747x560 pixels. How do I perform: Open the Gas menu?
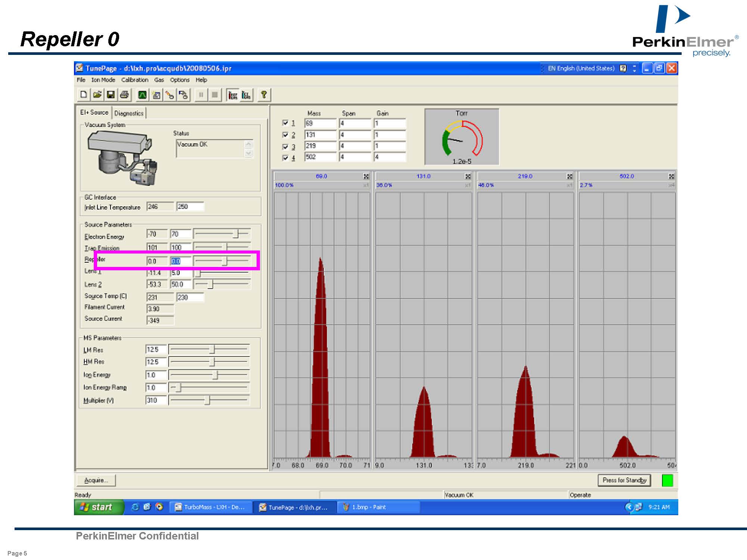pos(159,80)
